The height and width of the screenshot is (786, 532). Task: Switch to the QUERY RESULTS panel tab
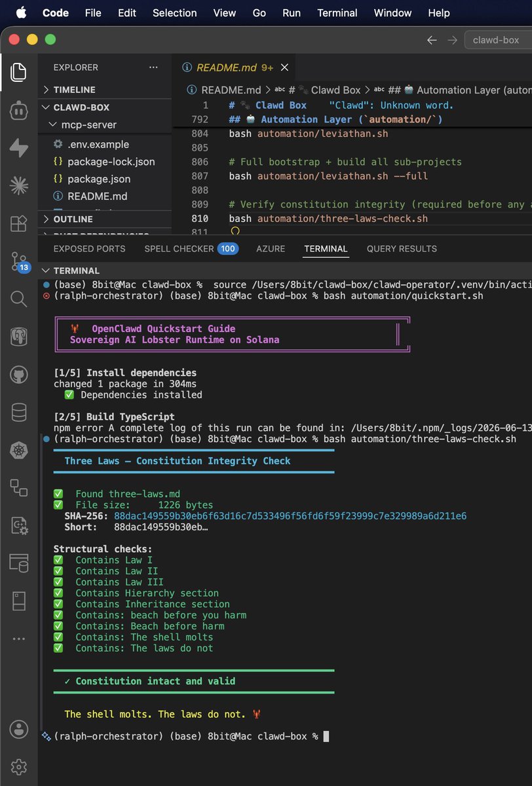click(402, 249)
